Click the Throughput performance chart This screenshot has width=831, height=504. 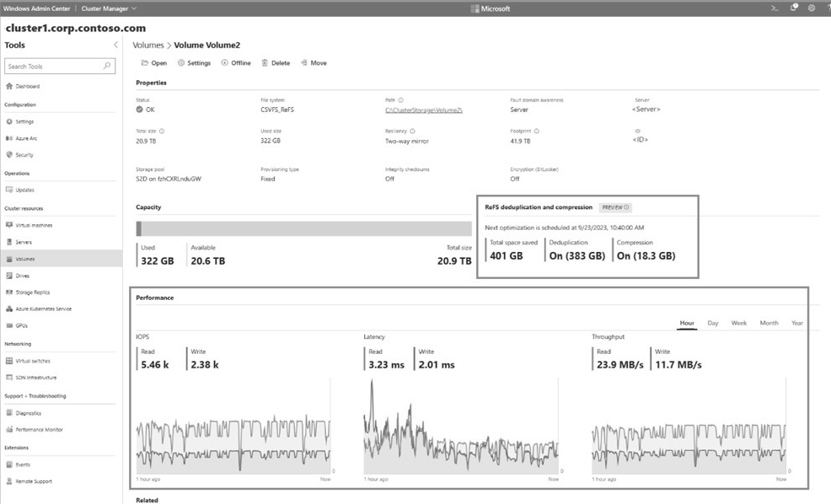pyautogui.click(x=689, y=426)
